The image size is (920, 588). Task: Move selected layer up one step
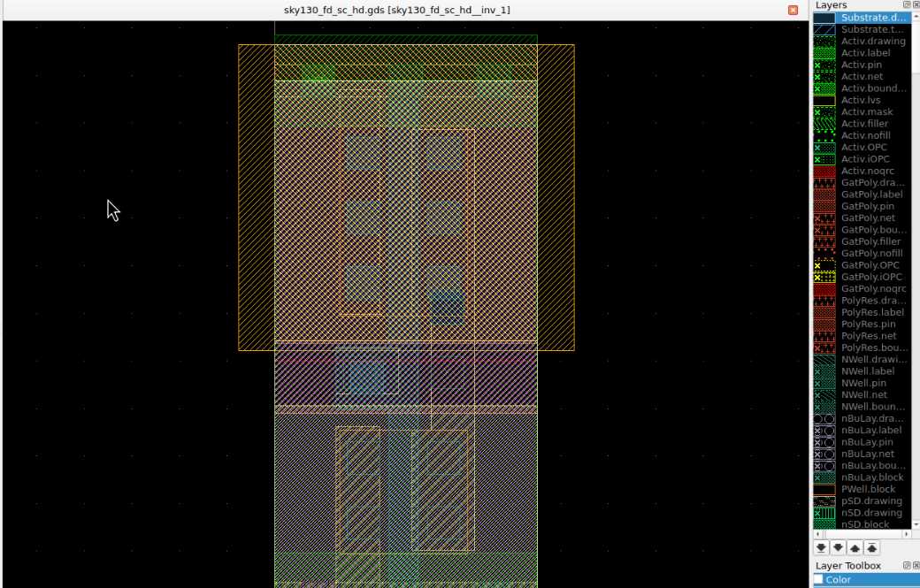pos(855,548)
